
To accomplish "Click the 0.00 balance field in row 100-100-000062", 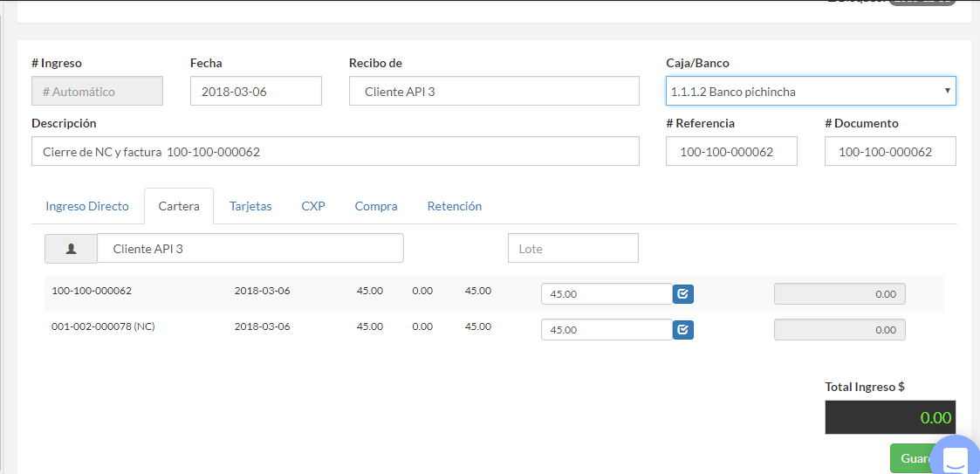I will [x=840, y=294].
